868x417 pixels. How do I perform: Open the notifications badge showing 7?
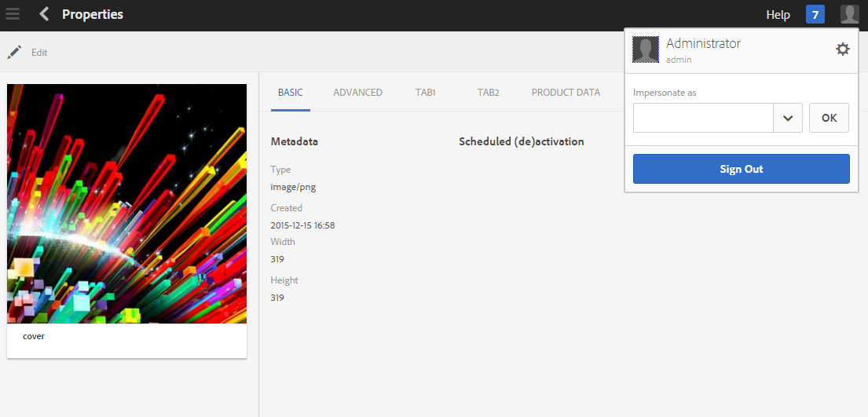pos(815,15)
